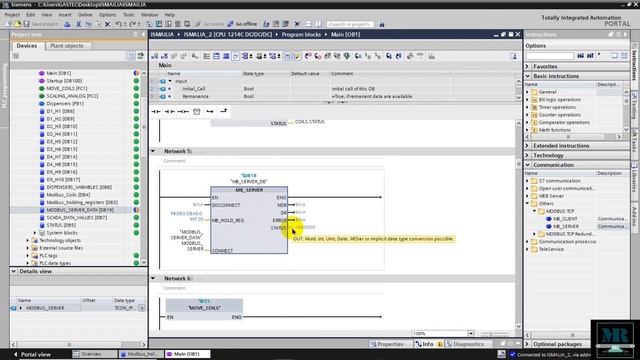Click the redo arrow icon

[x=132, y=24]
